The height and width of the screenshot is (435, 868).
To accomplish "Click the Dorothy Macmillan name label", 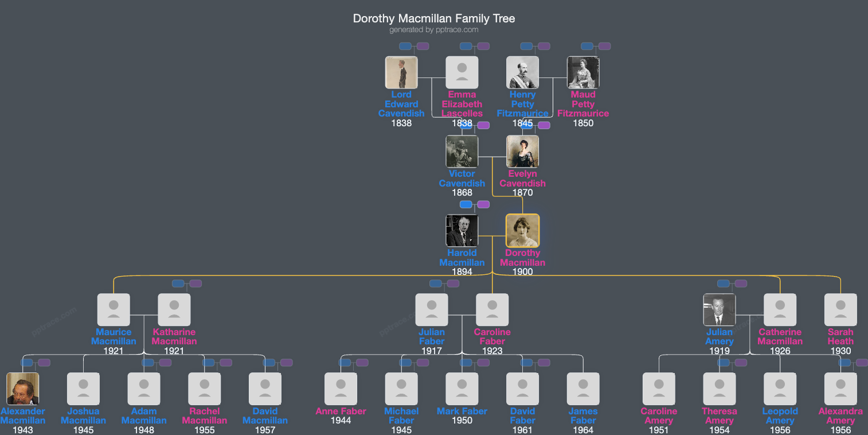I will point(522,258).
